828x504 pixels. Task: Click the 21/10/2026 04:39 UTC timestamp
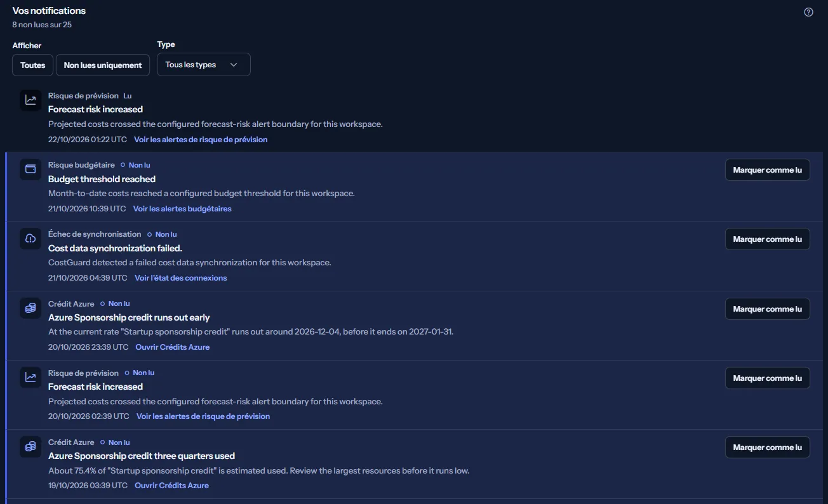click(88, 278)
